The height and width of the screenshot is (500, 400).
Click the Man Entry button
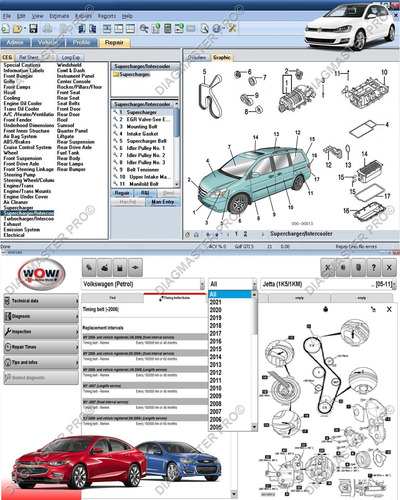click(x=163, y=202)
